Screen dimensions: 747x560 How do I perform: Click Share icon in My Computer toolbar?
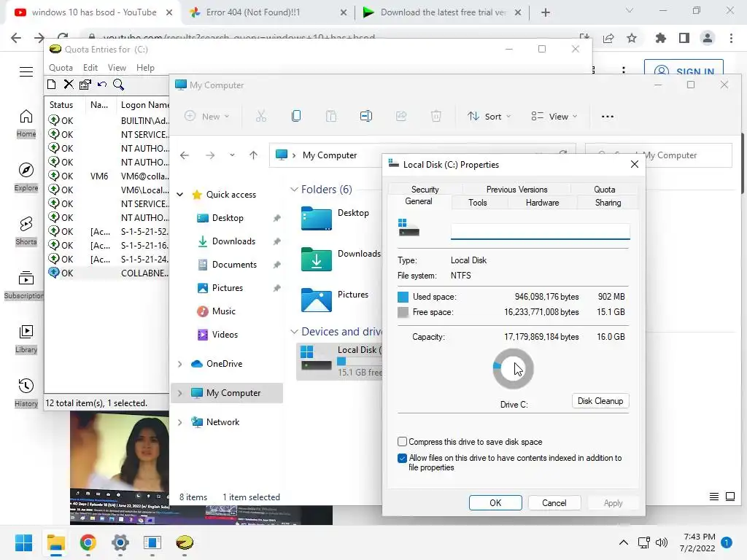click(401, 116)
